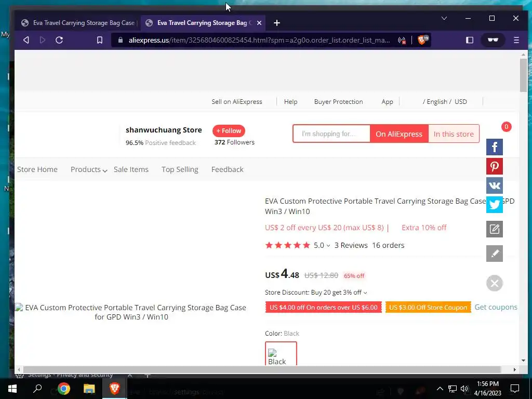
Task: Open the volume control in the system tray
Action: tap(464, 389)
